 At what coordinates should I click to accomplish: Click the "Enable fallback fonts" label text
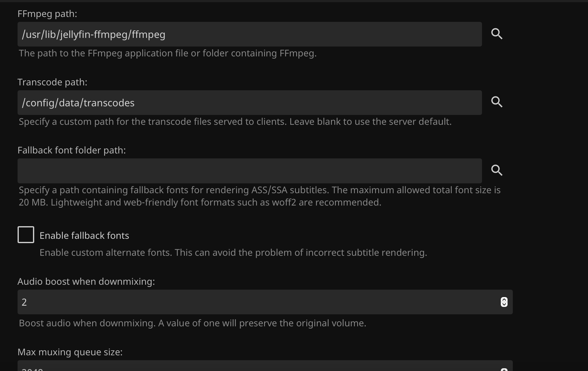point(84,236)
